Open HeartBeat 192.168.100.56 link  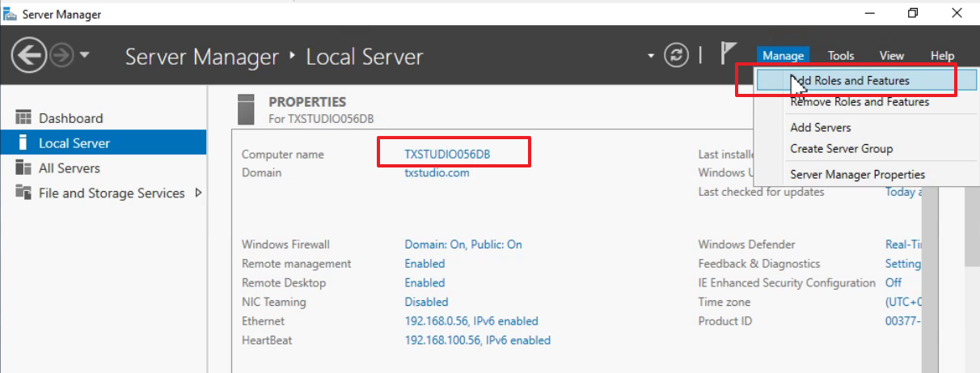(x=478, y=341)
